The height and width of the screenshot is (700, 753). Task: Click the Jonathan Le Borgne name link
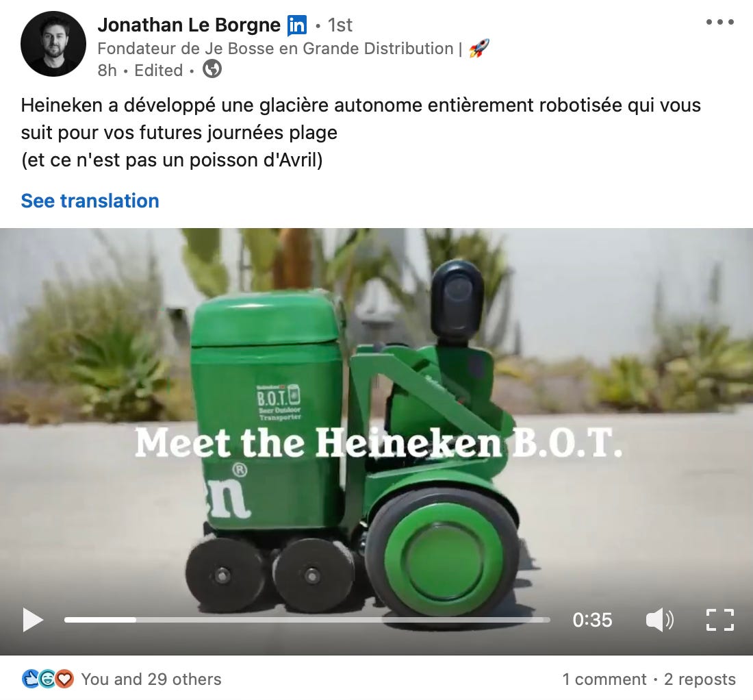click(189, 25)
